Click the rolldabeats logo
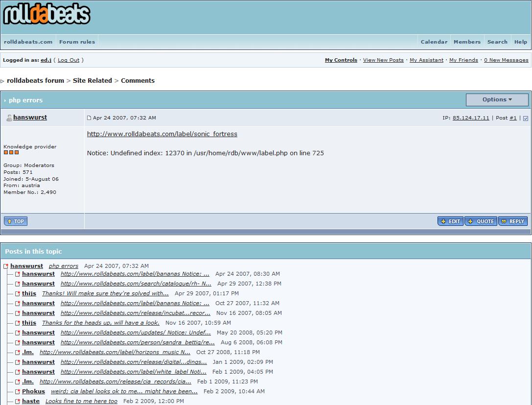The width and height of the screenshot is (532, 405). click(46, 15)
